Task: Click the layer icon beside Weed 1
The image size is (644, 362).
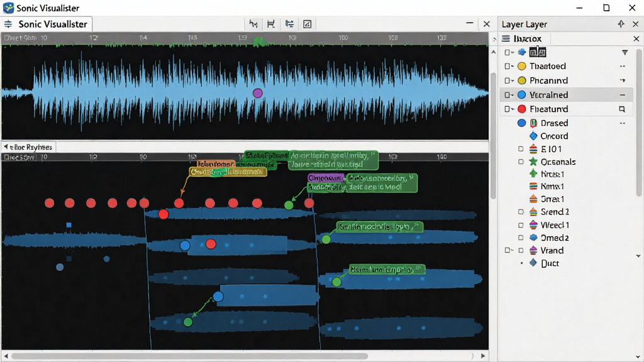Action: point(533,225)
